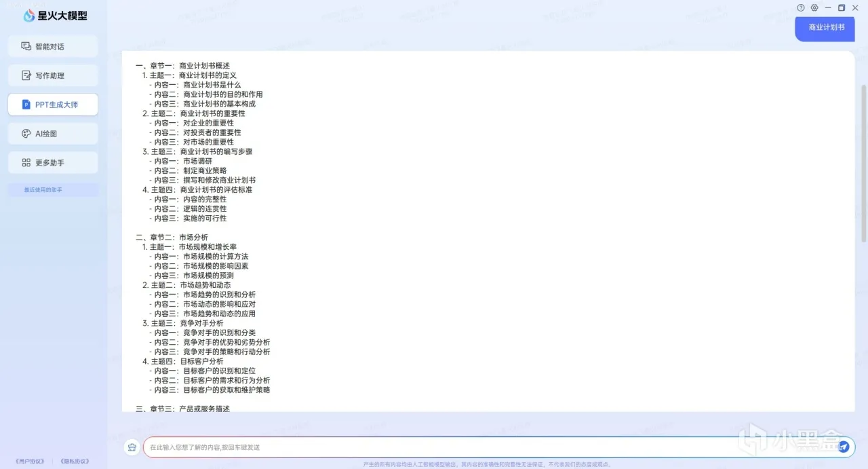Open the AI绘图 drawing tool
The height and width of the screenshot is (469, 868).
click(x=53, y=134)
